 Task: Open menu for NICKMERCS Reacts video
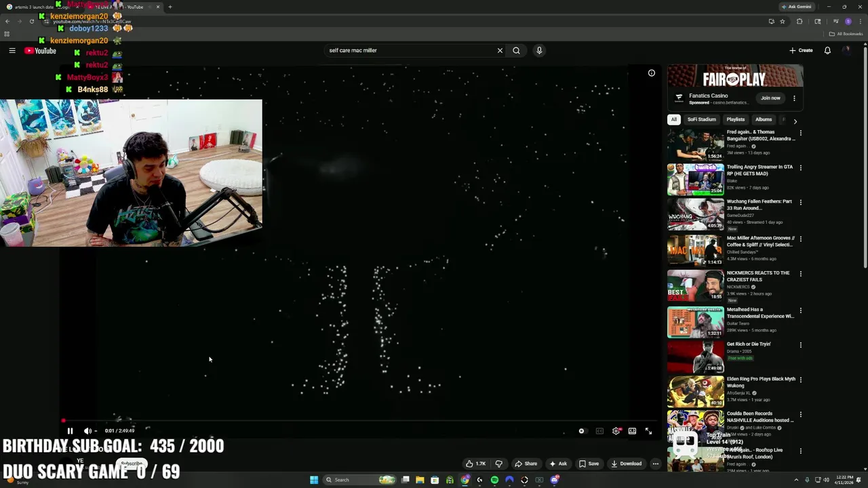800,274
